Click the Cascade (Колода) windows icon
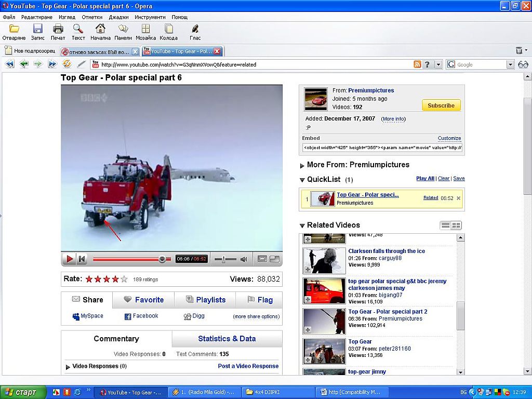The height and width of the screenshot is (399, 532). pos(169,29)
